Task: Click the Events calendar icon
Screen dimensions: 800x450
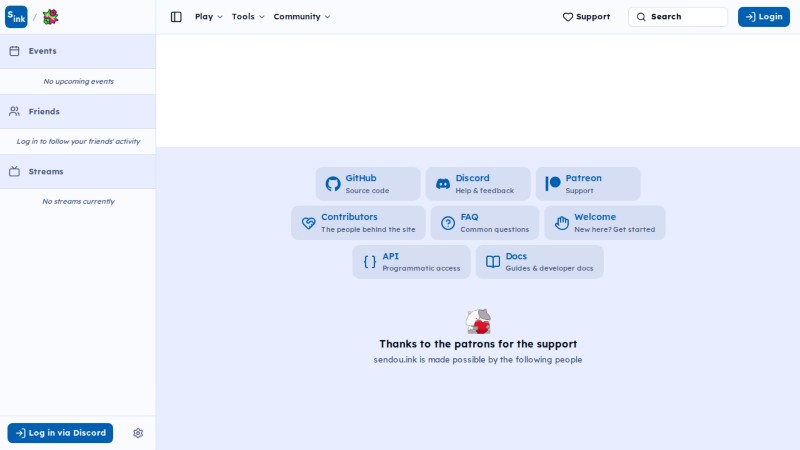Action: [14, 51]
